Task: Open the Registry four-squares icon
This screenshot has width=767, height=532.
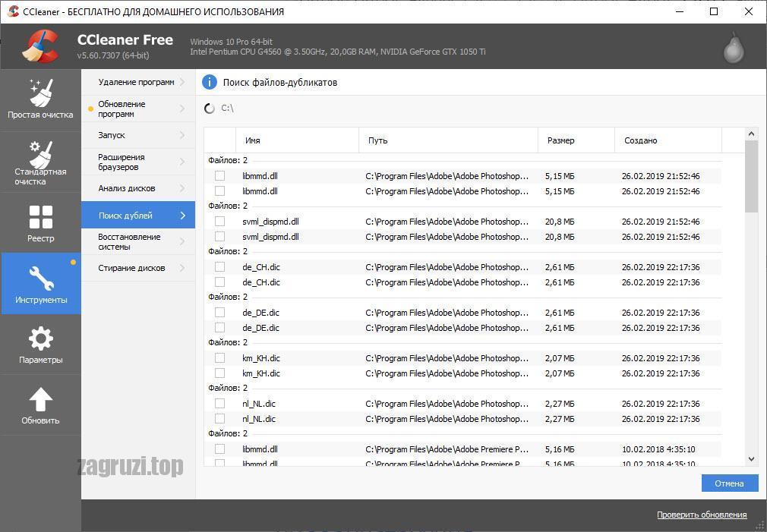Action: coord(40,216)
